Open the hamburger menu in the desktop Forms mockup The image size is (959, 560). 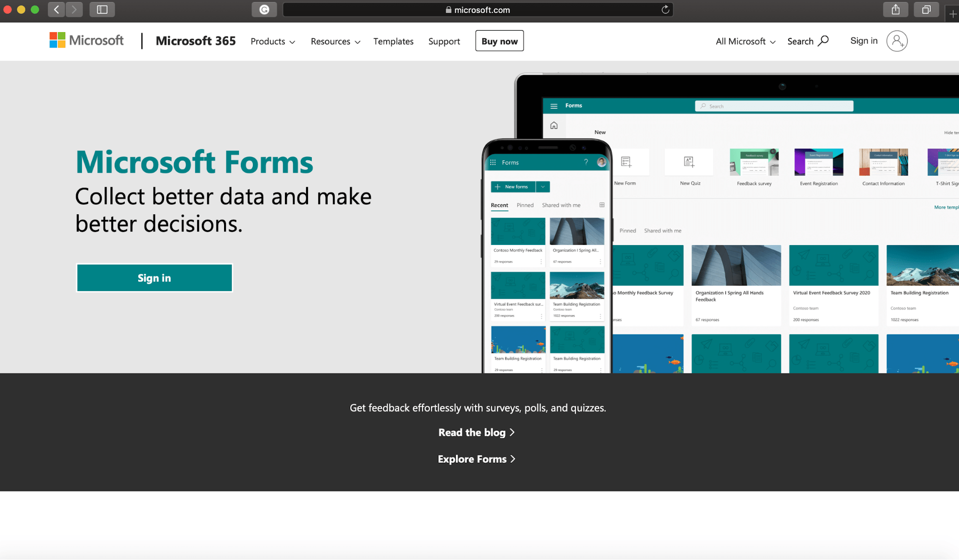tap(554, 105)
